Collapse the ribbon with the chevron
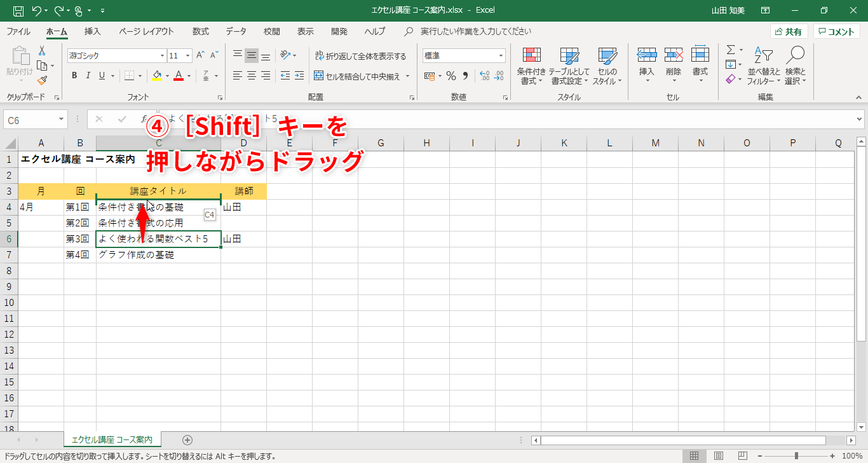The height and width of the screenshot is (463, 868). point(859,97)
